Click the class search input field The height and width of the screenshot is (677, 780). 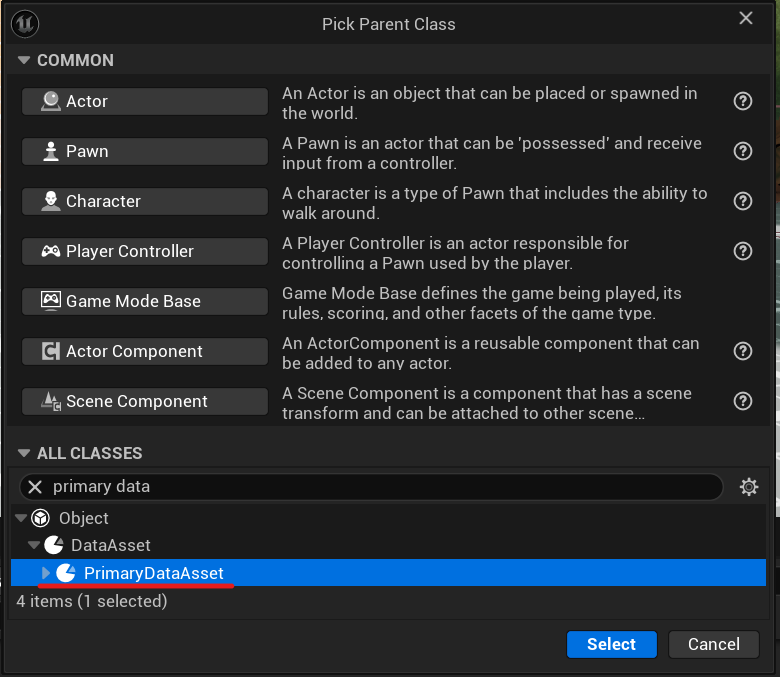(380, 487)
